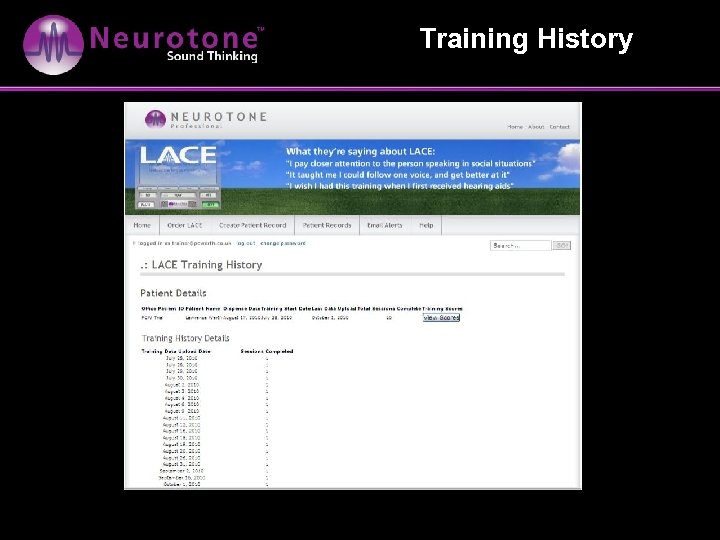Open the Home tab in navigation bar
The height and width of the screenshot is (540, 720).
click(x=142, y=225)
